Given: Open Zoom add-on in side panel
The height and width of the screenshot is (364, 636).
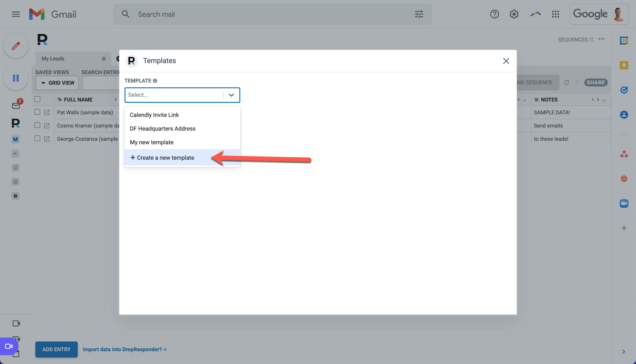Looking at the screenshot, I should [624, 203].
